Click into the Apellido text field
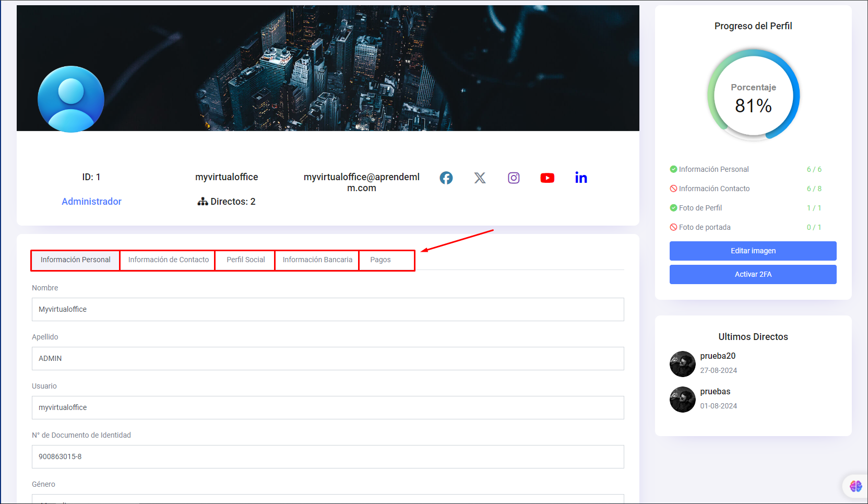 [x=328, y=359]
